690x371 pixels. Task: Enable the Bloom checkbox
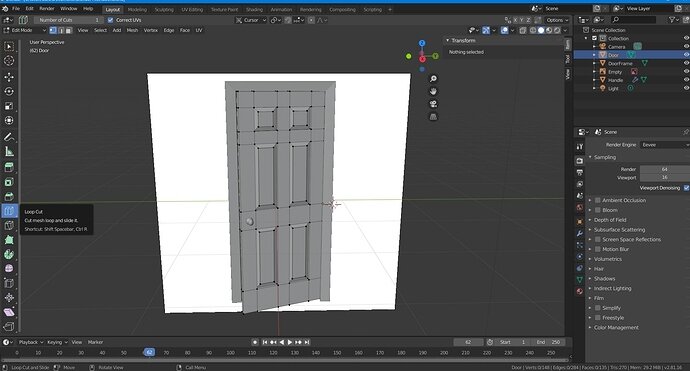pos(598,210)
